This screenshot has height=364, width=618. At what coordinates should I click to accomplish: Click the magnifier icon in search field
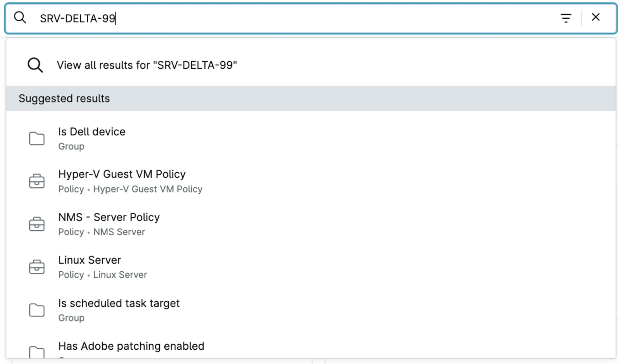[20, 18]
